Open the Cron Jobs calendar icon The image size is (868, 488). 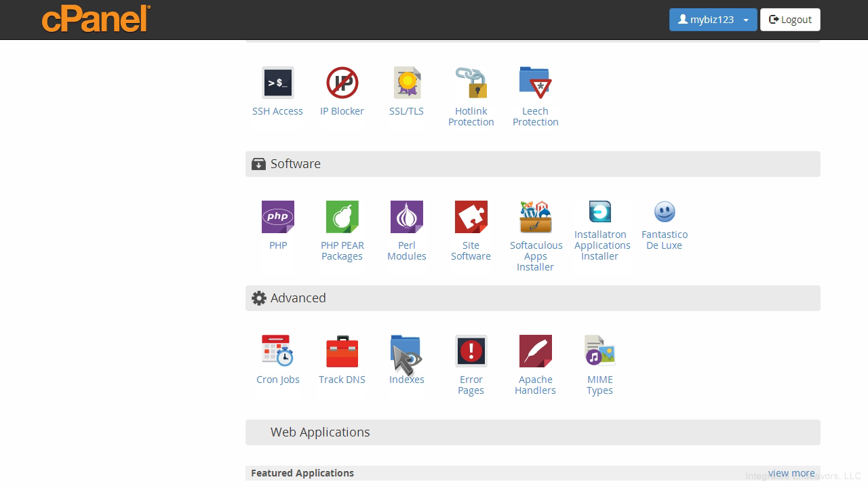(277, 351)
